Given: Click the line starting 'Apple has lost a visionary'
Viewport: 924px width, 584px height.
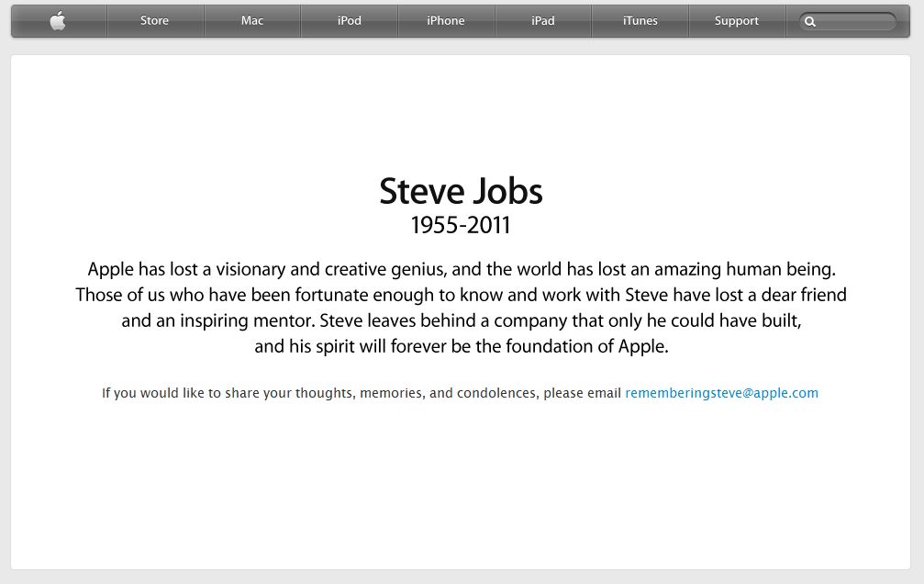Looking at the screenshot, I should (x=462, y=270).
